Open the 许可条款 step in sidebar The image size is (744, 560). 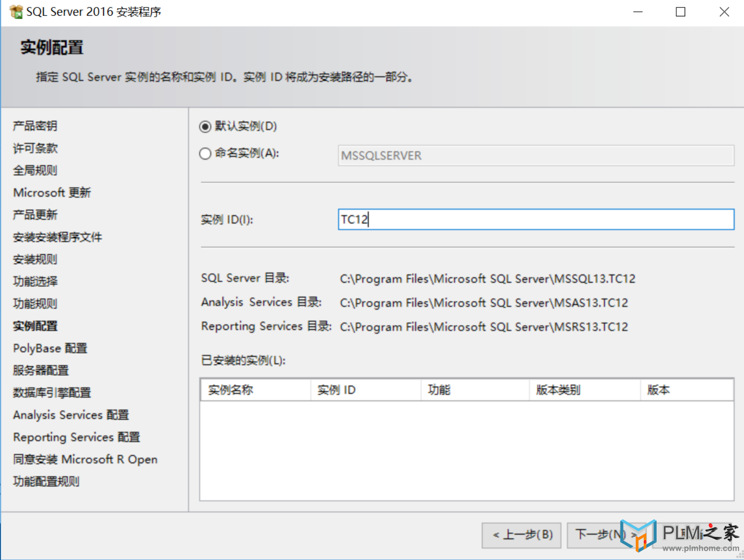[35, 148]
